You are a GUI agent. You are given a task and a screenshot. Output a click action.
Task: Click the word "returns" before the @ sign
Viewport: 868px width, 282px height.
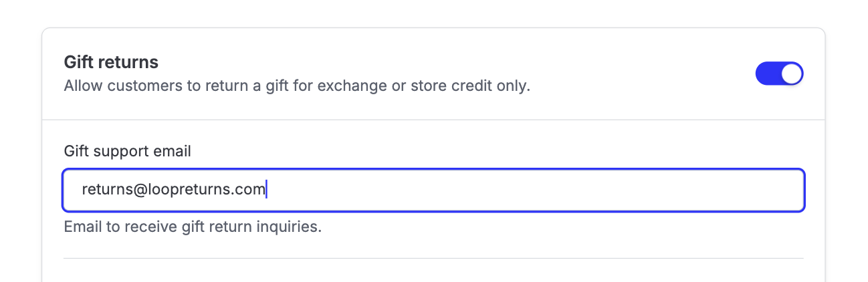coord(107,190)
